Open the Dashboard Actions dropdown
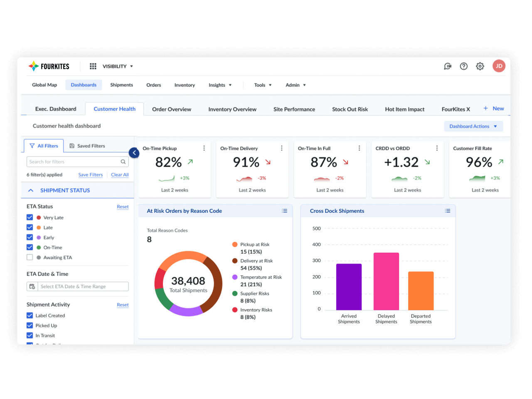 pyautogui.click(x=473, y=126)
